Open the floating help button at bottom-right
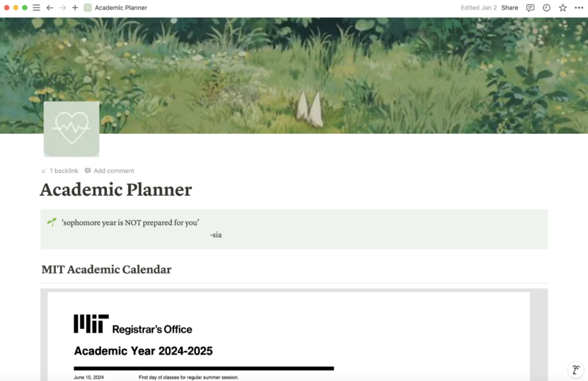588x381 pixels. click(576, 369)
